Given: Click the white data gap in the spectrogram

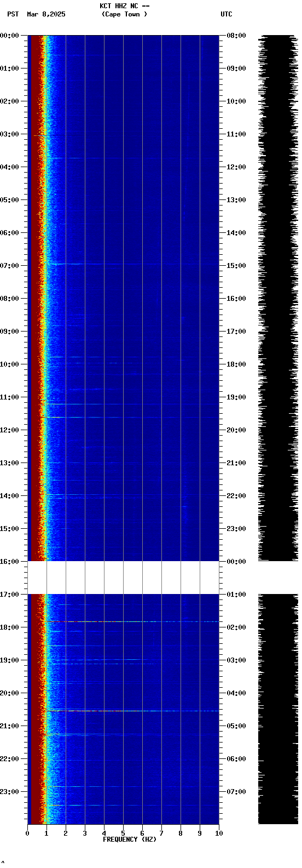Looking at the screenshot, I should point(123,578).
